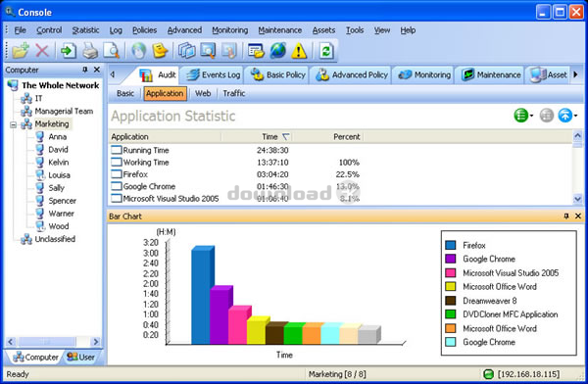
Task: Select the Traffic sub-view button
Action: (233, 93)
